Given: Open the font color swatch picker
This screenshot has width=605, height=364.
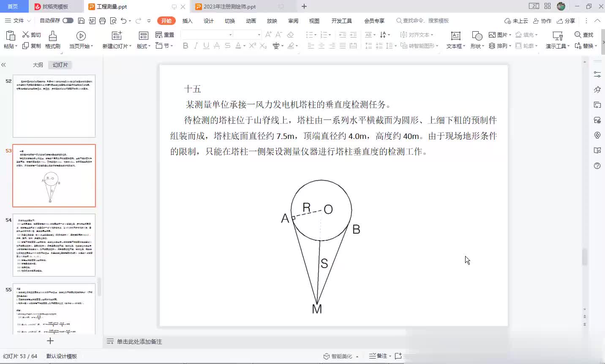Looking at the screenshot, I should point(245,46).
